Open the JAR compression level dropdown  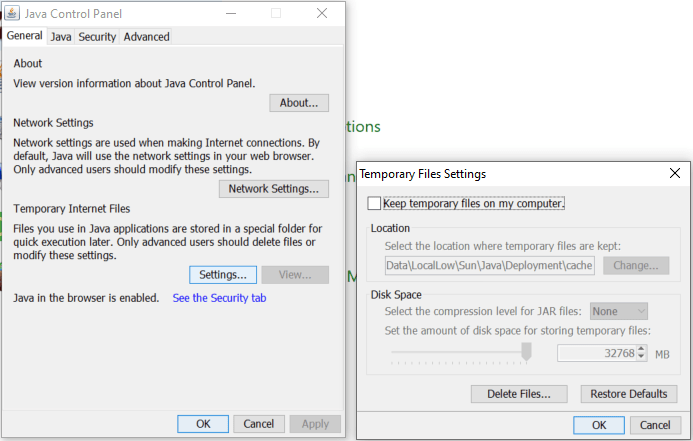[619, 312]
